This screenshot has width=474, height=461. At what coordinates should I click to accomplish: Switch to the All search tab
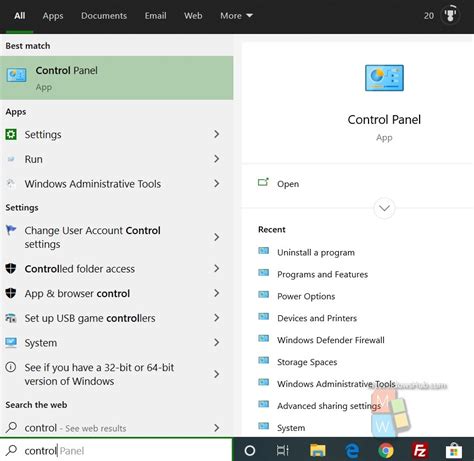(x=20, y=16)
